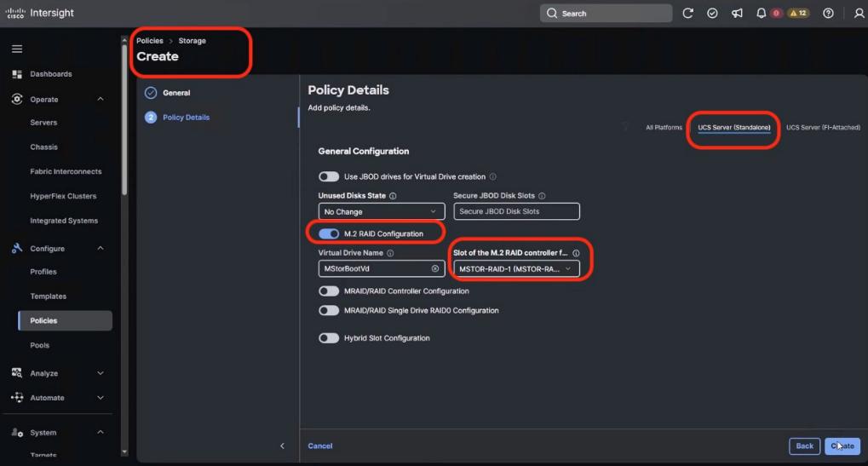Click the Secure JBOD Disk Slots field
Screen dimensions: 868x466
pyautogui.click(x=516, y=211)
